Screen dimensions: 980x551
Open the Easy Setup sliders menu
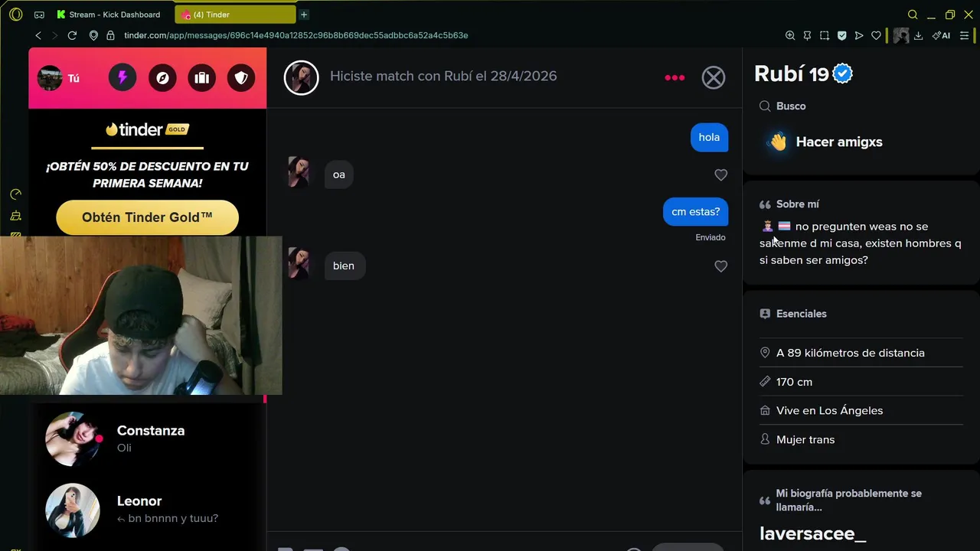tap(964, 35)
